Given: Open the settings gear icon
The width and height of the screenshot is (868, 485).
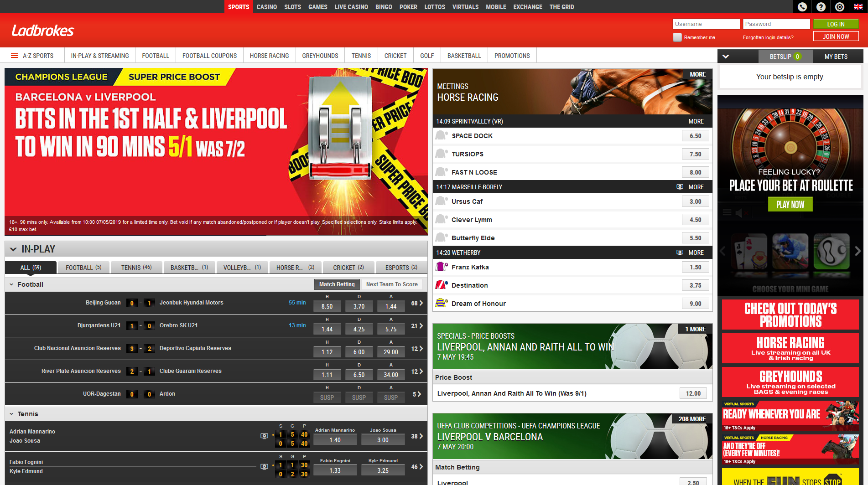Looking at the screenshot, I should point(840,7).
